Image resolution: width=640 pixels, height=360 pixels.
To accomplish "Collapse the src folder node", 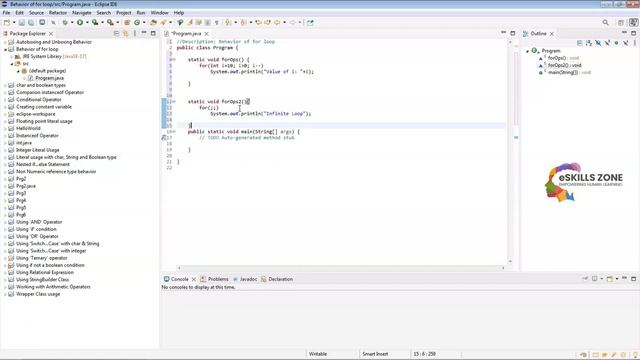I will (x=12, y=64).
